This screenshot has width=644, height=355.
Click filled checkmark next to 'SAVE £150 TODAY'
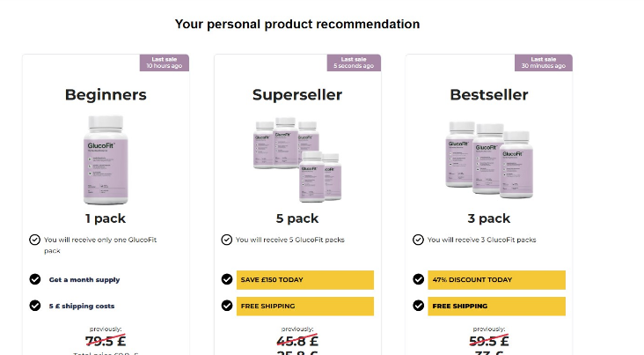[x=227, y=279]
